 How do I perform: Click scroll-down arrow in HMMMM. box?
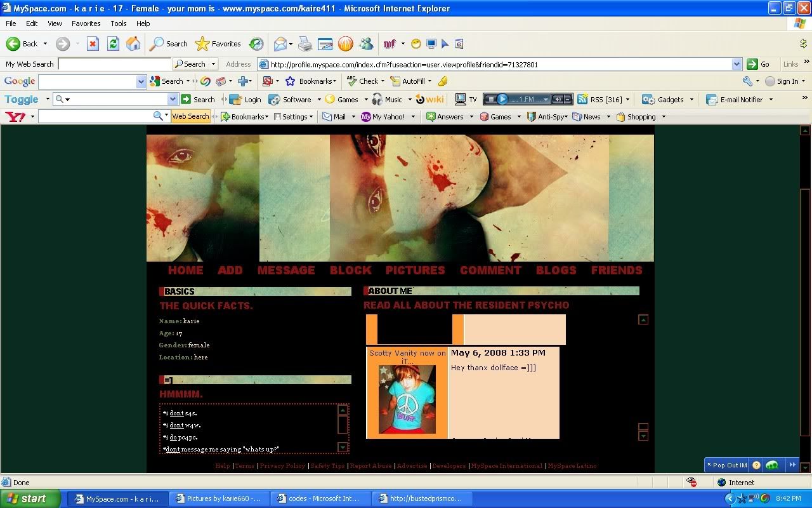(343, 447)
